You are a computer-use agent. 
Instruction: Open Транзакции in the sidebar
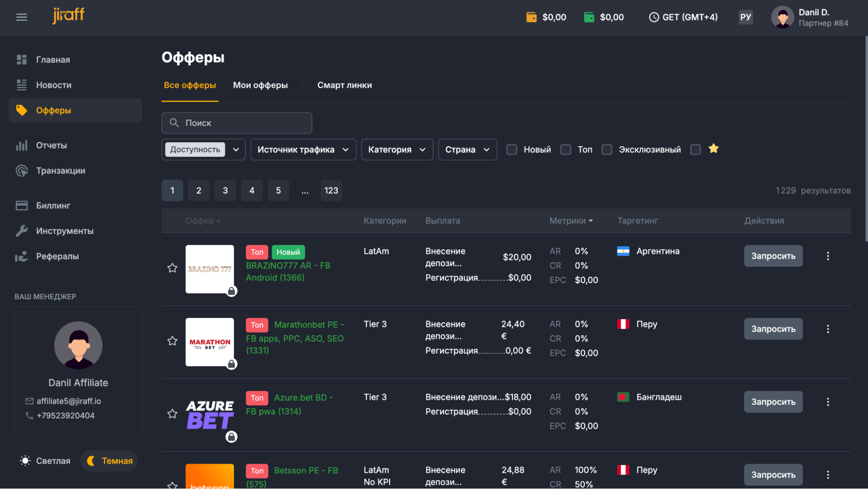click(76, 171)
